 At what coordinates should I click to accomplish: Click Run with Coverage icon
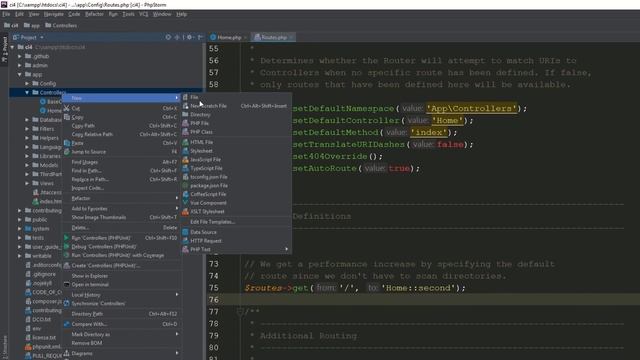point(67,255)
